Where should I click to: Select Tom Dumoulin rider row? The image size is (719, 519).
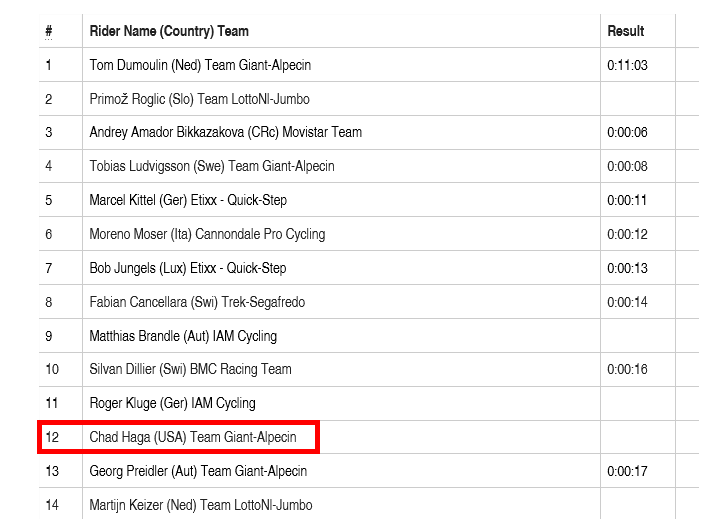(200, 65)
